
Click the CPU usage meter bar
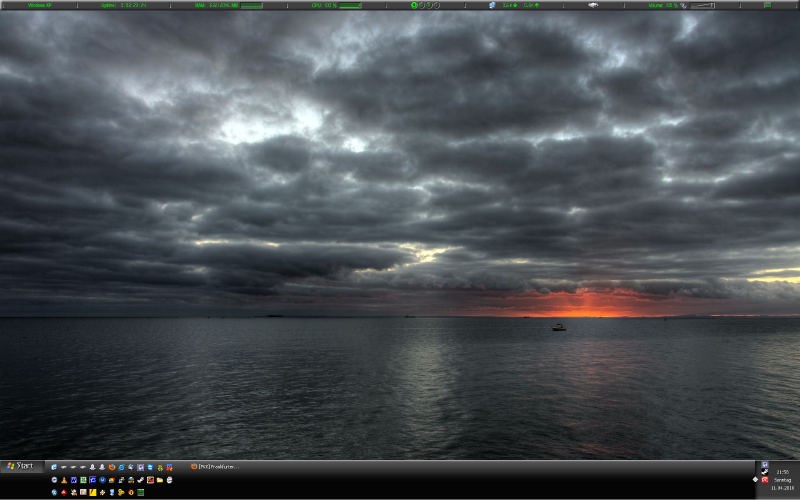pyautogui.click(x=351, y=6)
